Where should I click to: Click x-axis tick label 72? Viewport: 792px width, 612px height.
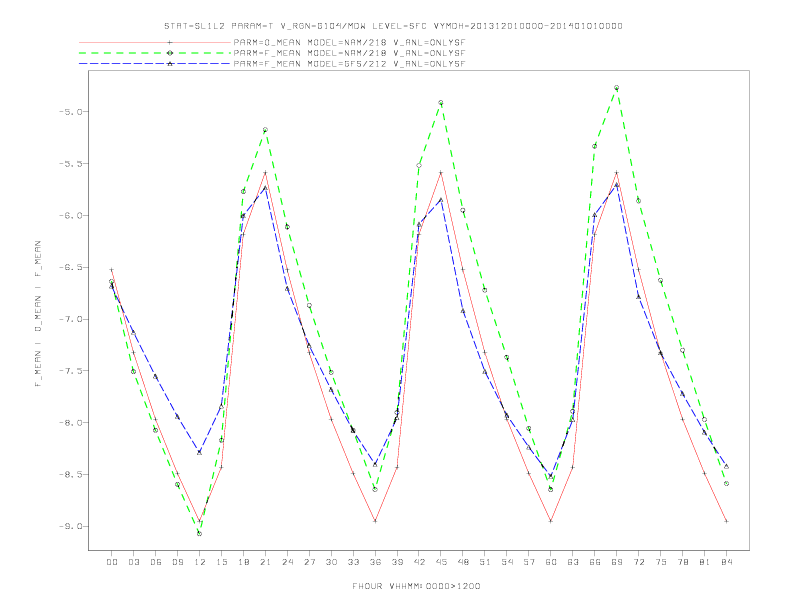638,562
